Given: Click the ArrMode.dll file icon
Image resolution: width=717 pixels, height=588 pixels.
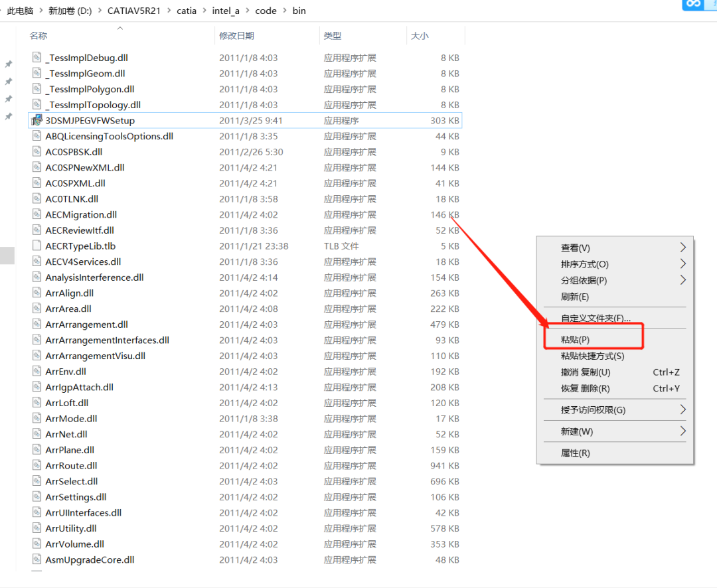Looking at the screenshot, I should (37, 418).
